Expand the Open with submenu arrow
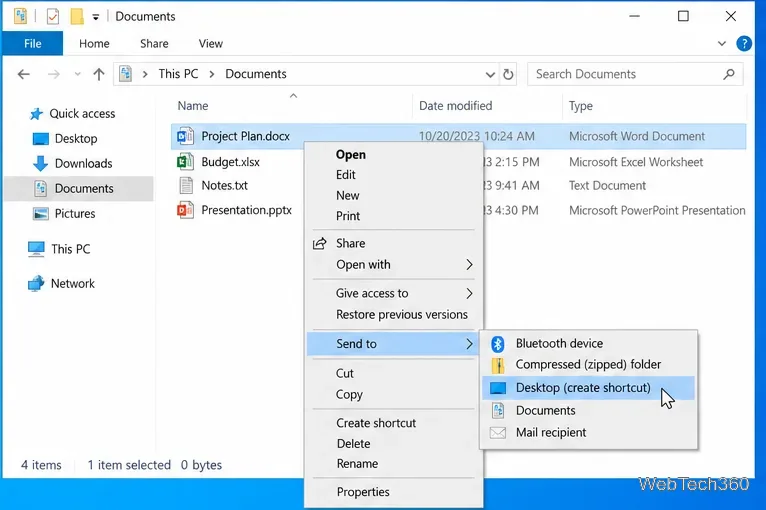This screenshot has width=766, height=510. (x=469, y=265)
